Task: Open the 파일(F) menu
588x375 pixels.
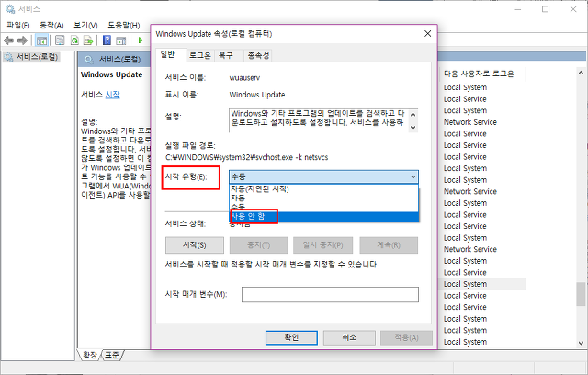Action: 18,25
